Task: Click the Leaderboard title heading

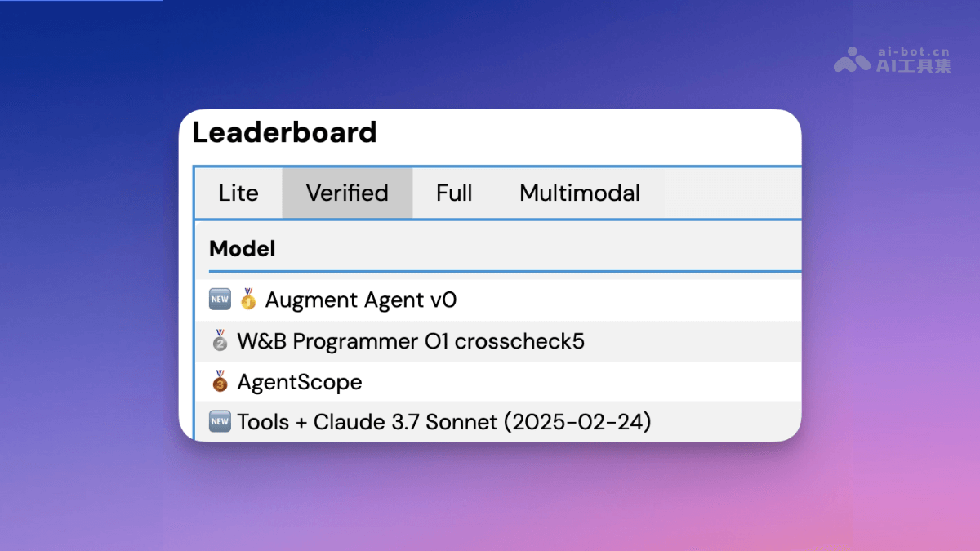Action: (284, 132)
